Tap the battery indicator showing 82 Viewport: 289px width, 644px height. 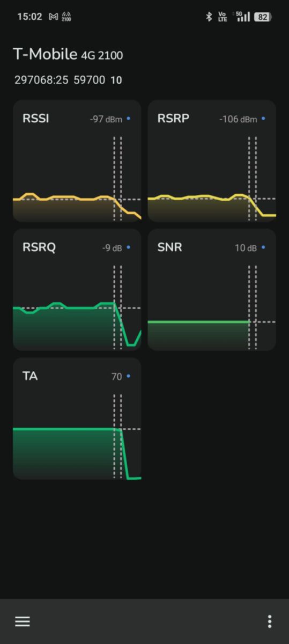point(262,17)
